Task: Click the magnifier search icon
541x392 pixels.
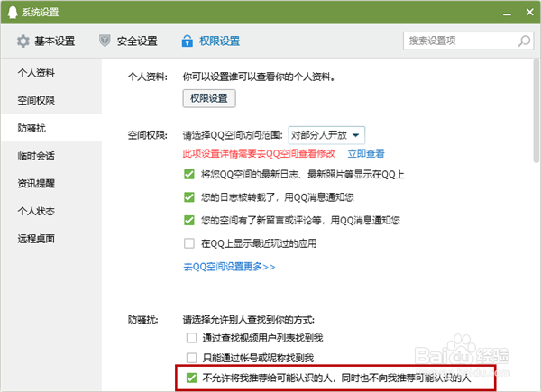Action: pyautogui.click(x=524, y=41)
